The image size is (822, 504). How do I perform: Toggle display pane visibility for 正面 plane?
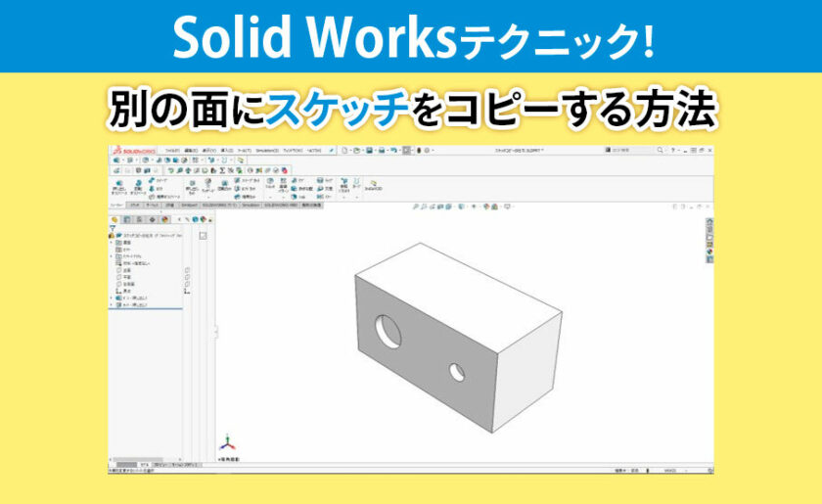pos(187,270)
